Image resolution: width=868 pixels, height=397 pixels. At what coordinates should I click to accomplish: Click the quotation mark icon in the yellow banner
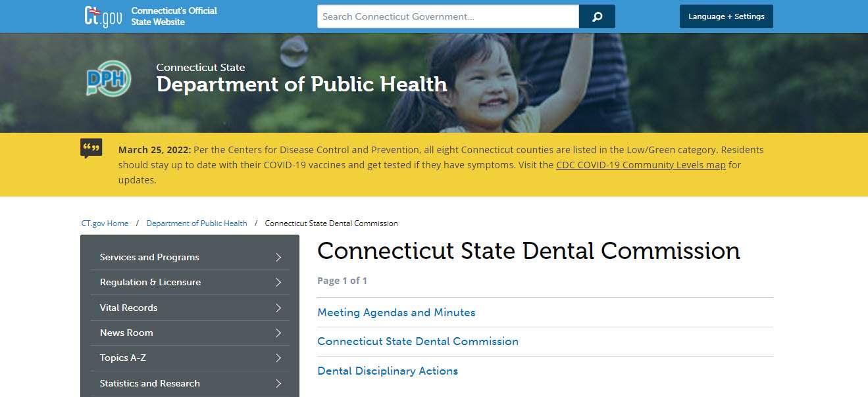pos(91,149)
